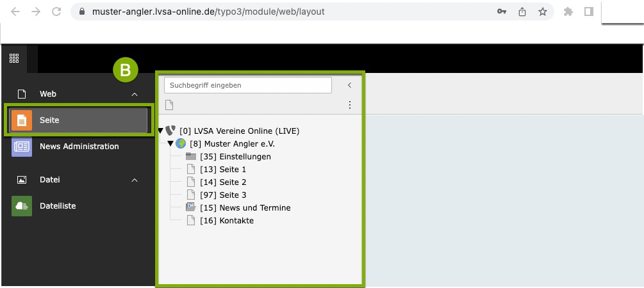Bookmark this page with star icon

tap(543, 12)
